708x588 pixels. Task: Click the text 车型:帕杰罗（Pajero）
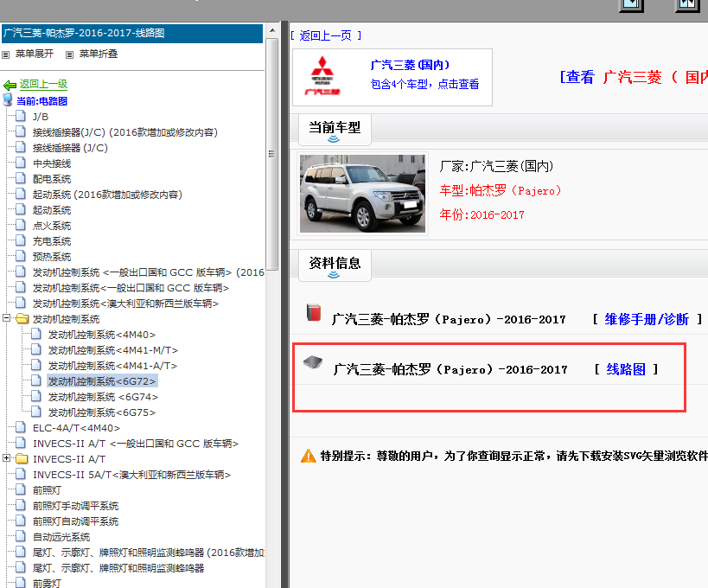coord(501,190)
